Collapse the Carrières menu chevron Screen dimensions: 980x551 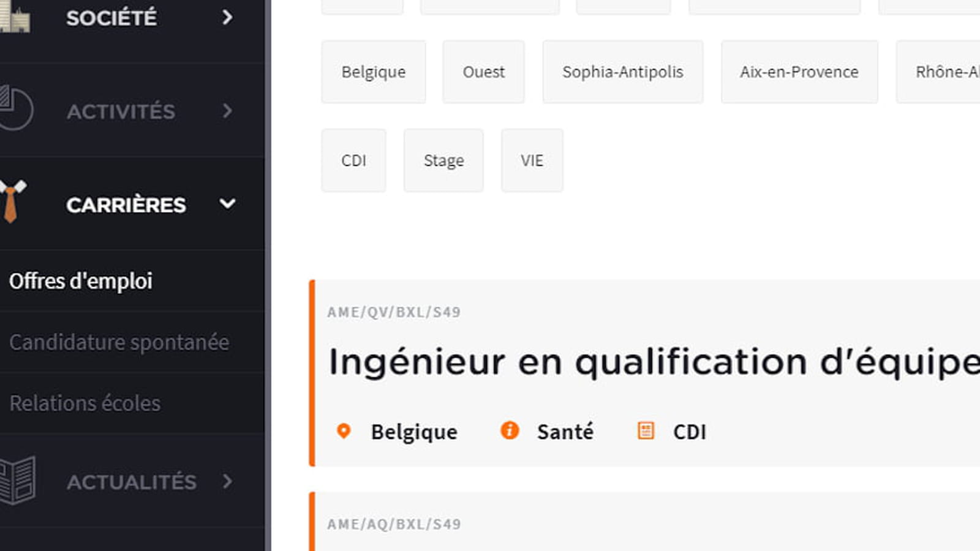[x=227, y=204]
